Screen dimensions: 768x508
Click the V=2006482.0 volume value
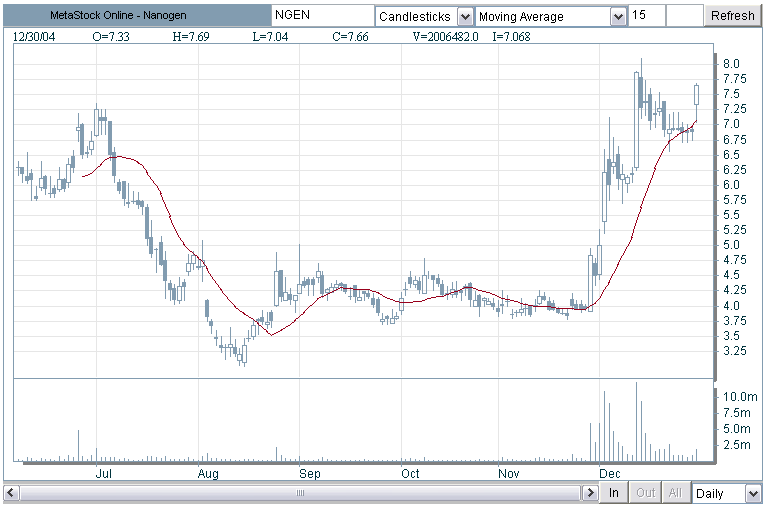coord(445,37)
